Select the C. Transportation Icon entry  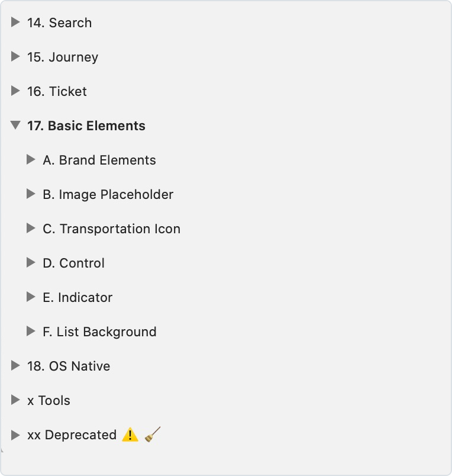111,229
